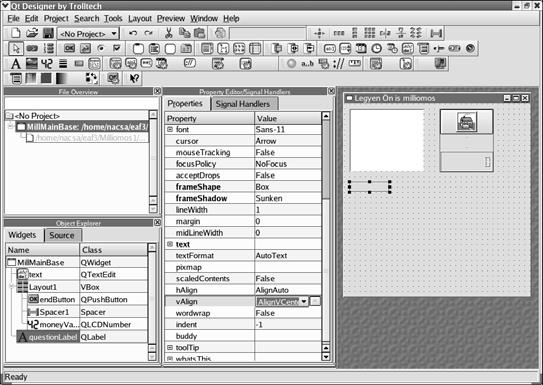Image resolution: width=543 pixels, height=385 pixels.
Task: Collapse the font property expander
Action: tap(170, 129)
